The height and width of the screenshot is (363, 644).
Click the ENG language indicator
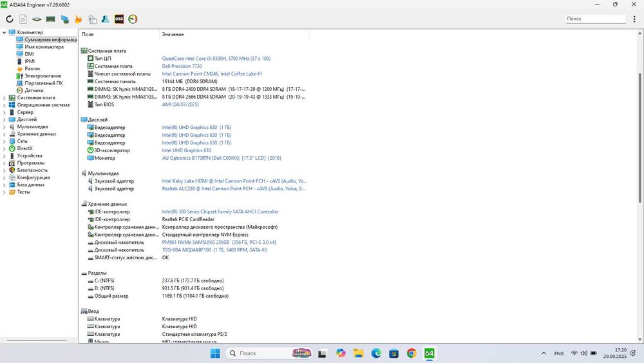pos(558,353)
